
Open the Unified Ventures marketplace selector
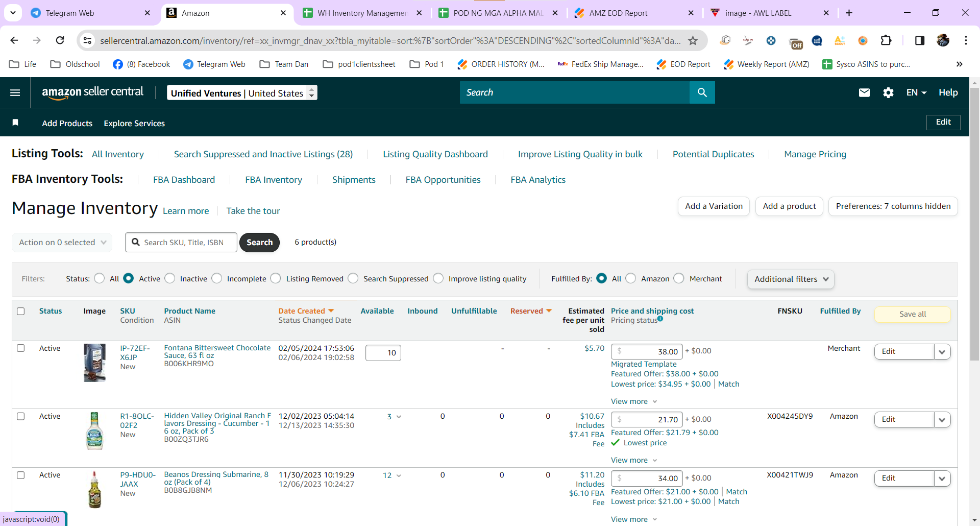pos(242,93)
